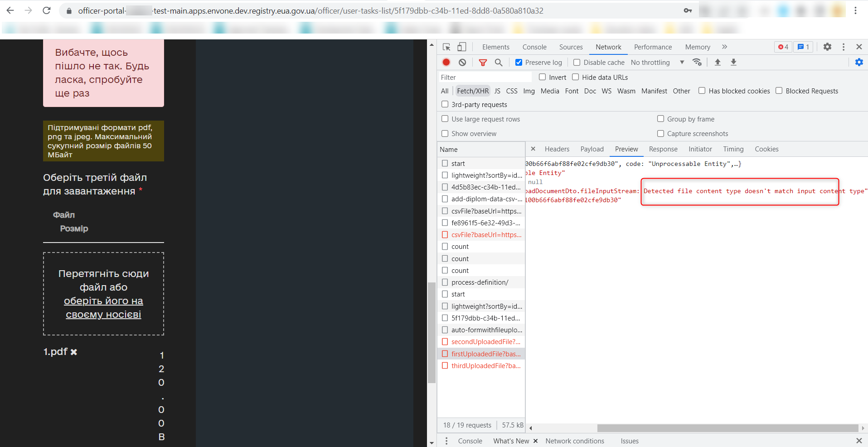Open the Performance tab
868x447 pixels.
pos(653,47)
